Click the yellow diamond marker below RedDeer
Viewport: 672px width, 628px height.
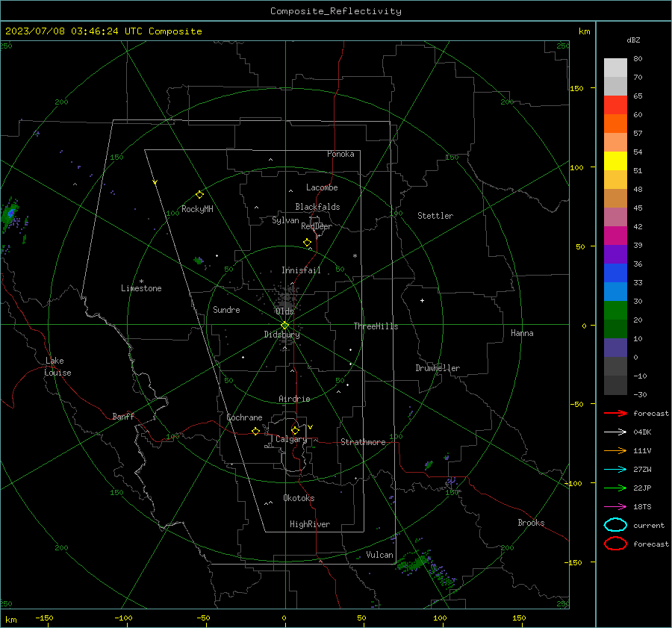pos(307,243)
